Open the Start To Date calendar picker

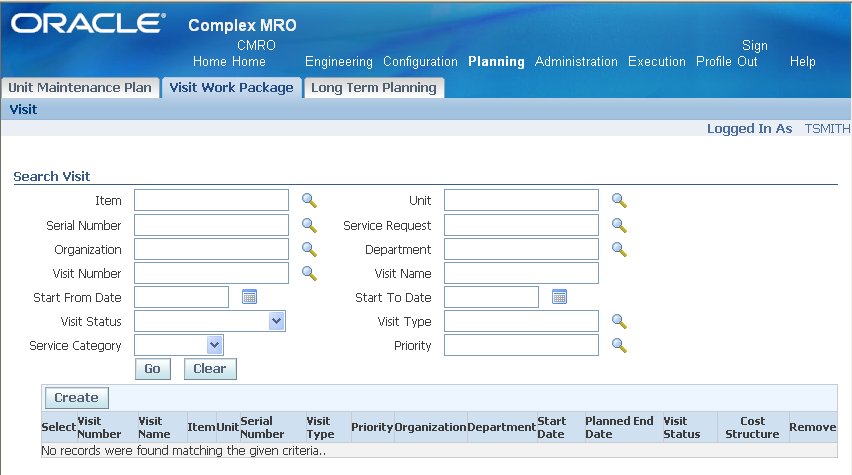(559, 297)
